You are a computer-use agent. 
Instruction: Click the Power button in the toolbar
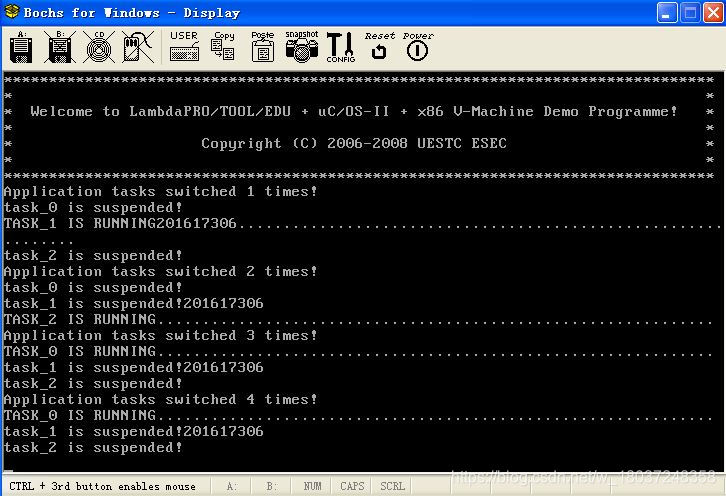click(x=418, y=46)
